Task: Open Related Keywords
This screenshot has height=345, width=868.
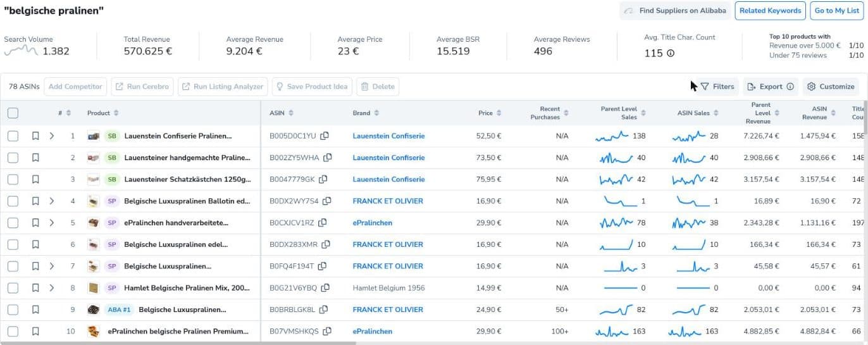Action: point(770,11)
